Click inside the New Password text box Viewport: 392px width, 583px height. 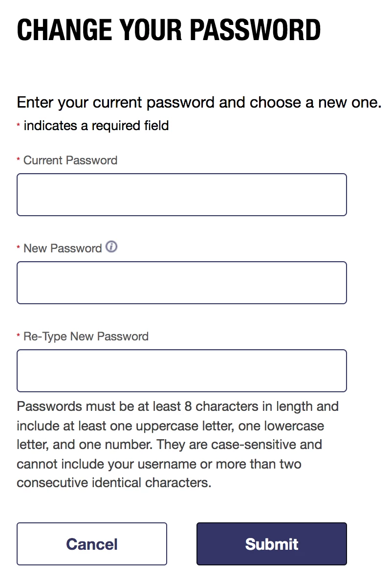pyautogui.click(x=182, y=283)
